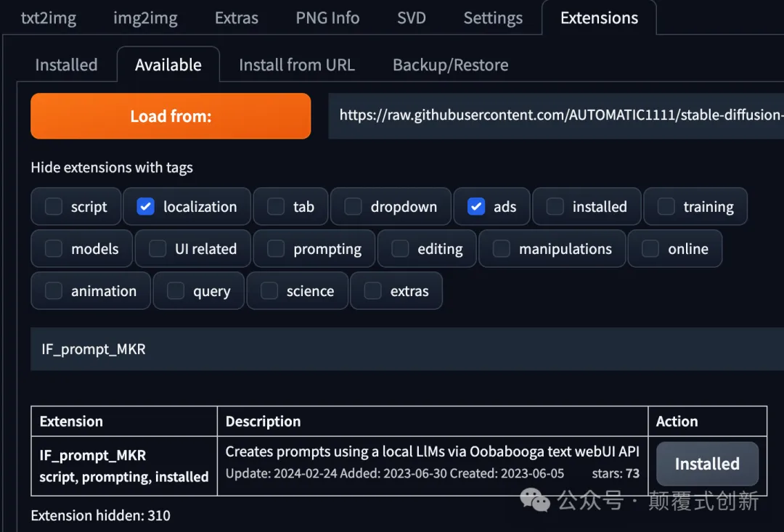Open the Install from URL tab

coord(297,65)
